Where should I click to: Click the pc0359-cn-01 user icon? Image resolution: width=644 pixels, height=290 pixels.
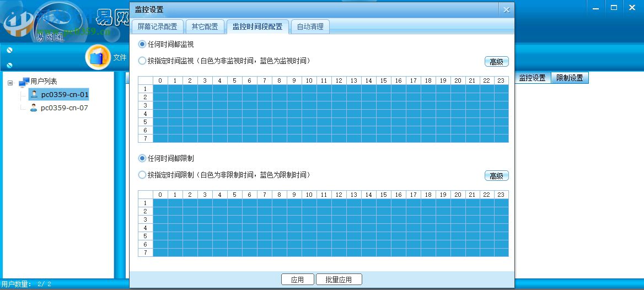pyautogui.click(x=34, y=95)
